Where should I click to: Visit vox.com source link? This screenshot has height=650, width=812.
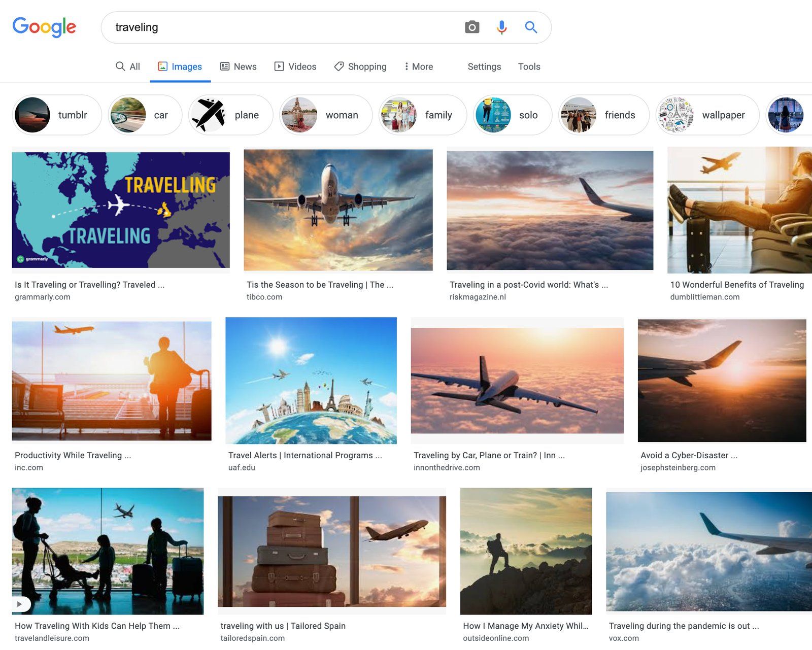click(x=624, y=638)
